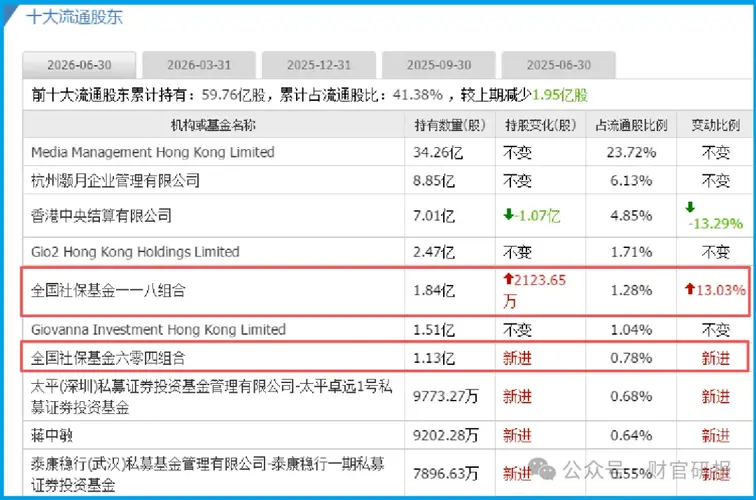
Task: Select shareholder 蒋中敏
Action: [x=52, y=435]
